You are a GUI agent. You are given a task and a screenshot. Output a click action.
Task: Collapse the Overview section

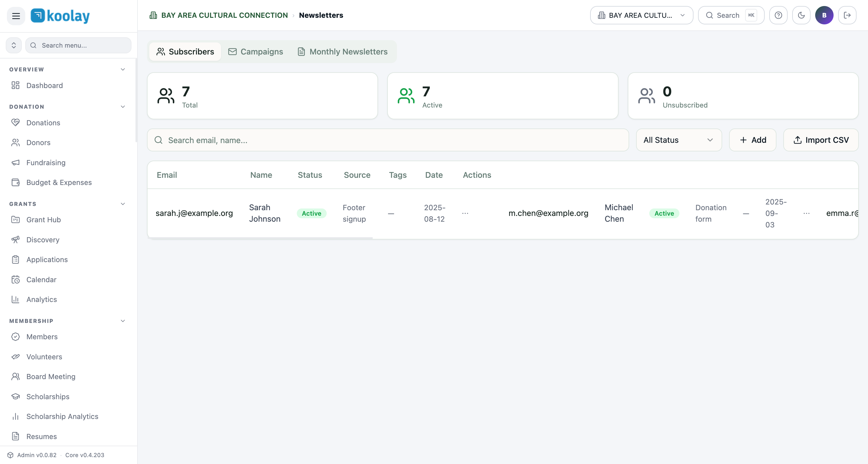coord(123,69)
